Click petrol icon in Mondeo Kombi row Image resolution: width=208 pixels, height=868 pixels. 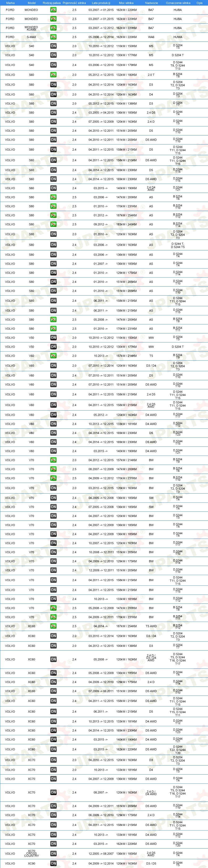click(x=53, y=28)
